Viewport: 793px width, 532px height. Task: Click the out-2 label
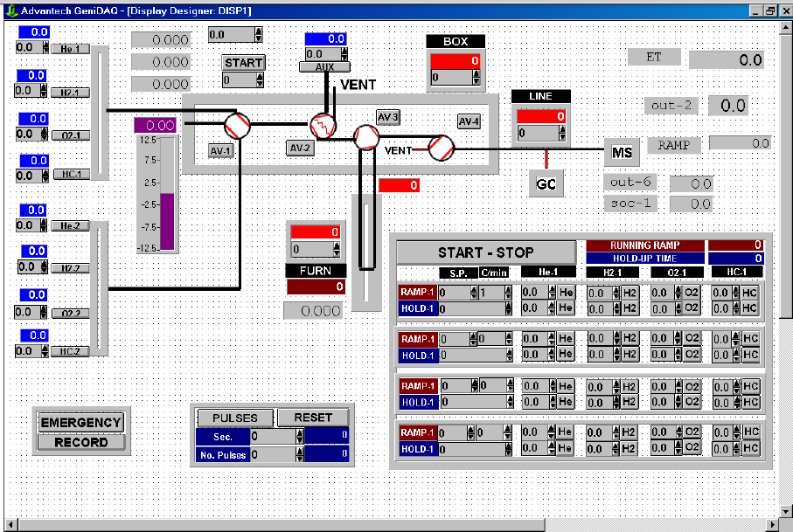(671, 106)
